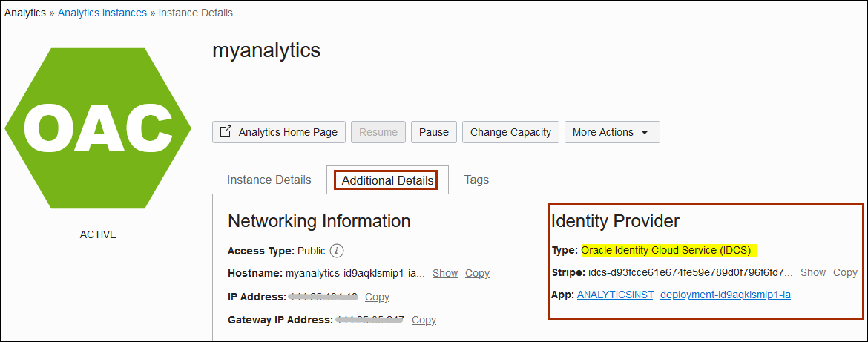Viewport: 868px width, 342px height.
Task: Open the Analytics Home Page button
Action: pos(279,132)
